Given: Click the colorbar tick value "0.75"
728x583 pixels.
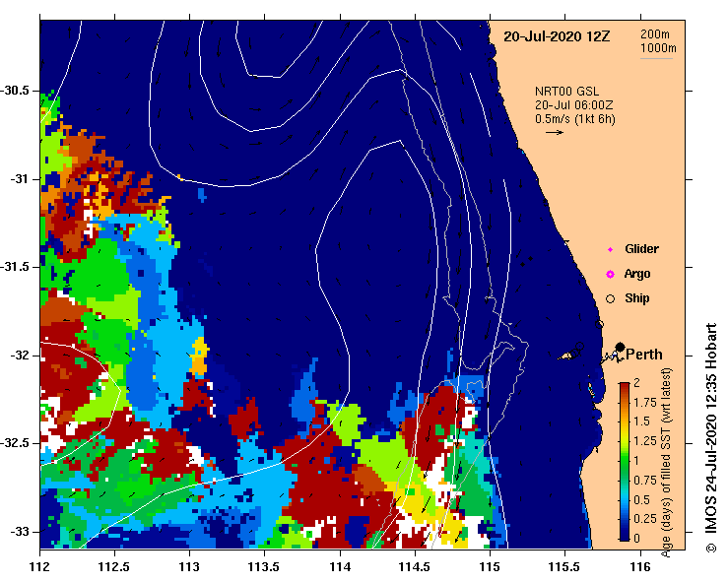Looking at the screenshot, I should tap(645, 481).
